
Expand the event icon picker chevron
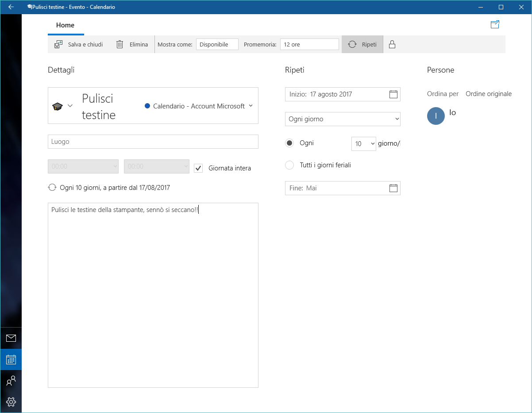(x=70, y=106)
